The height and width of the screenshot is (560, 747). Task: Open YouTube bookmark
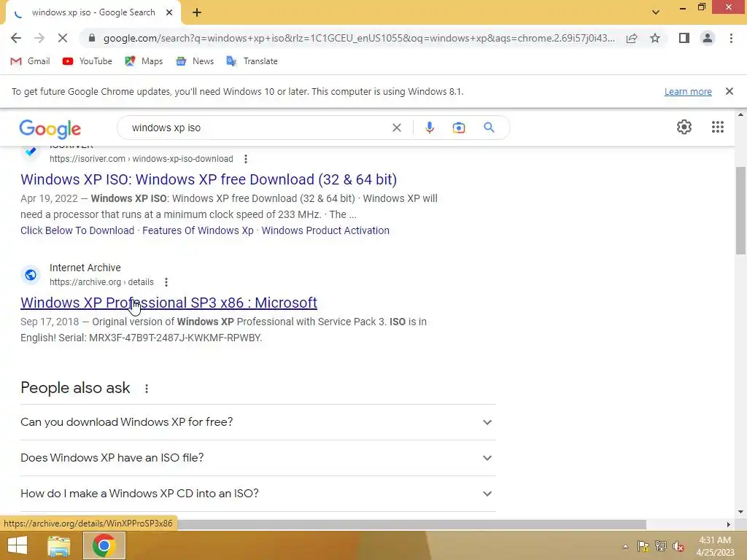88,61
